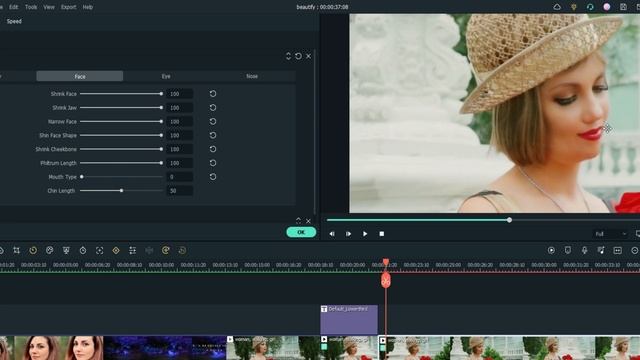Click the Record Voiceover microphone icon
640x360 pixels.
point(584,250)
